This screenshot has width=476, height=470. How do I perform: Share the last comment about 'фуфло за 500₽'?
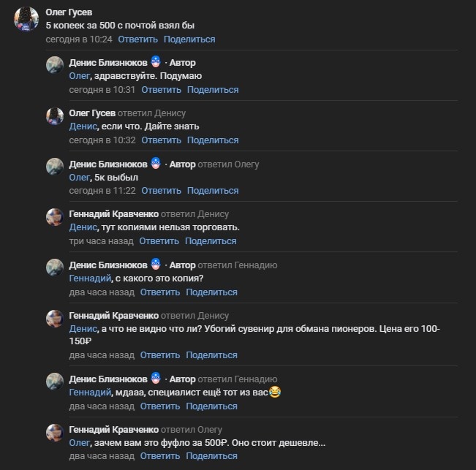pyautogui.click(x=211, y=456)
